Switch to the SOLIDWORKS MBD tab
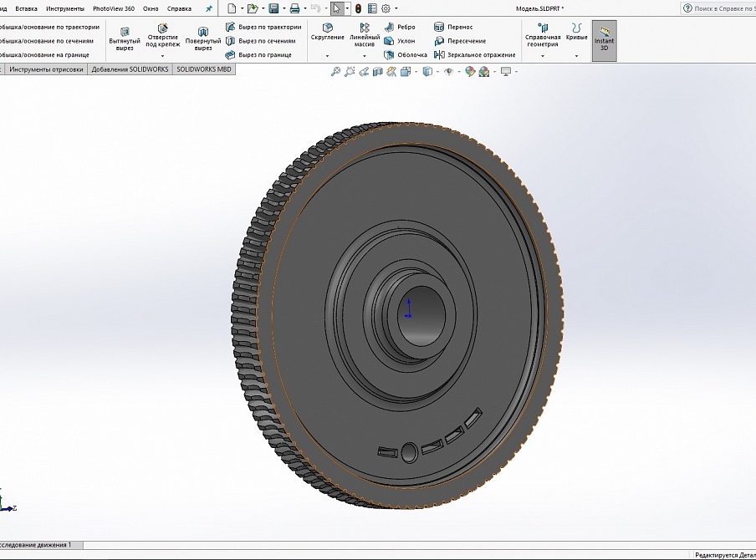The image size is (756, 560). pyautogui.click(x=204, y=70)
